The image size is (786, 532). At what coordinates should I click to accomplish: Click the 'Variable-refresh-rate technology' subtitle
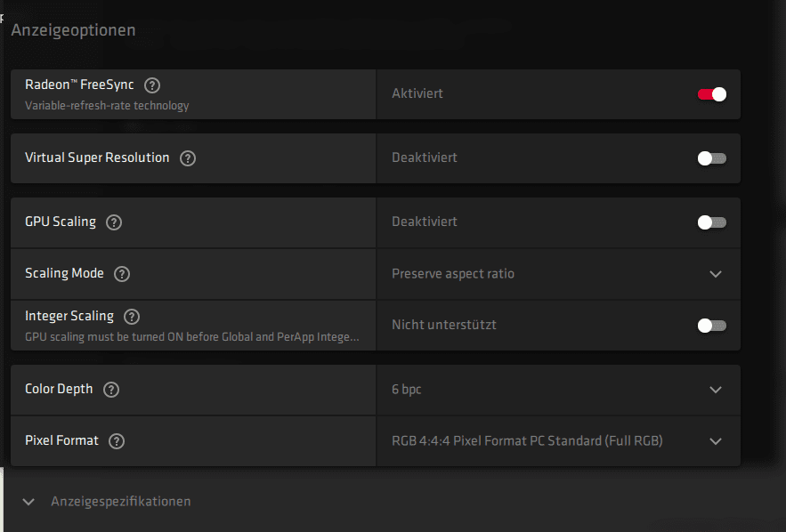pos(107,106)
